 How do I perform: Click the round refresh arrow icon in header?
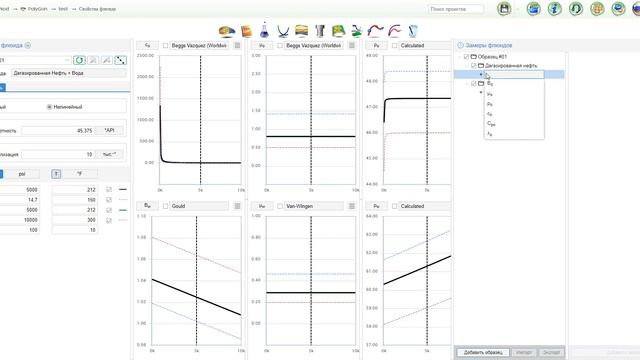pos(576,9)
